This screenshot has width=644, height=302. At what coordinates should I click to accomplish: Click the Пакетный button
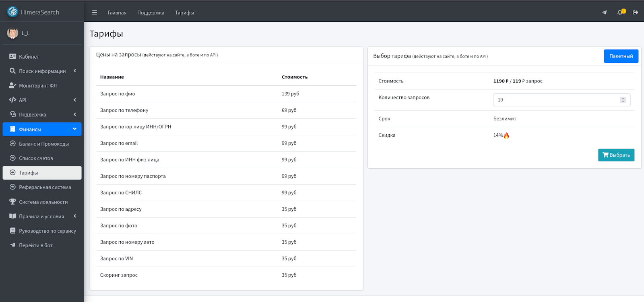click(x=621, y=56)
